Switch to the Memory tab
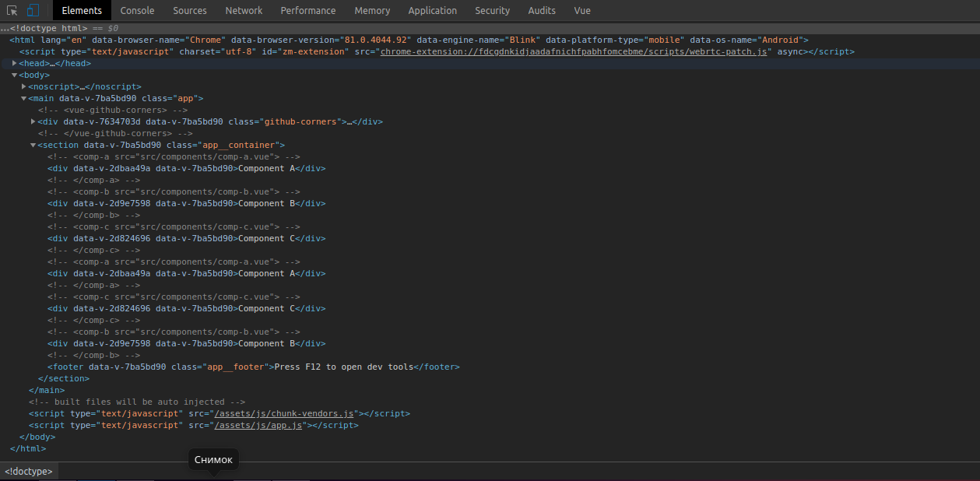The width and height of the screenshot is (980, 481). click(x=372, y=10)
